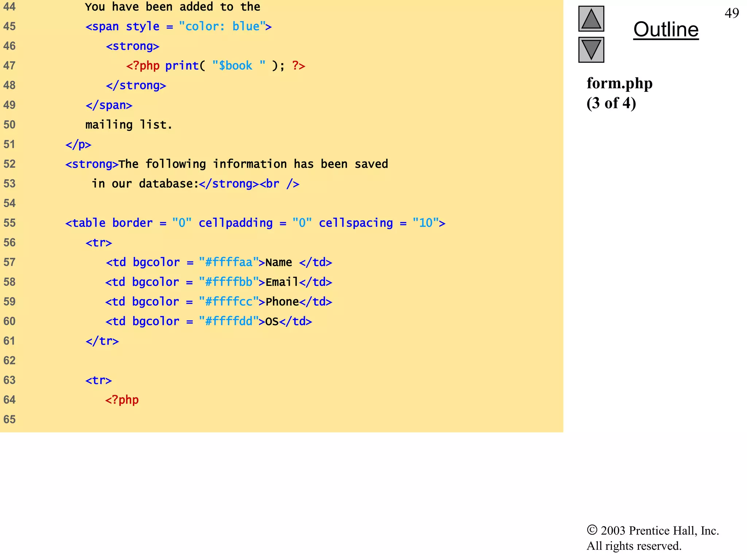Click the 'mailing list.' text line
747x560 pixels.
pos(128,125)
